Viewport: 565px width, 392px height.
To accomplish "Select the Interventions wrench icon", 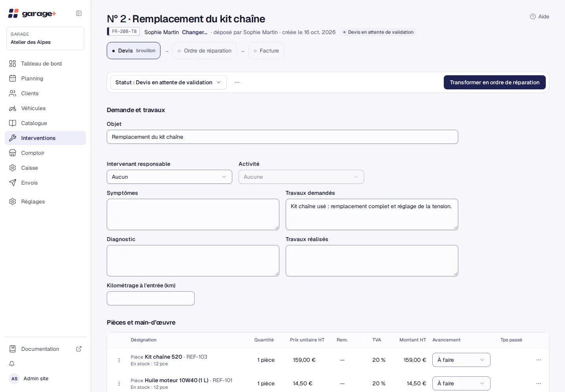I will (x=13, y=138).
